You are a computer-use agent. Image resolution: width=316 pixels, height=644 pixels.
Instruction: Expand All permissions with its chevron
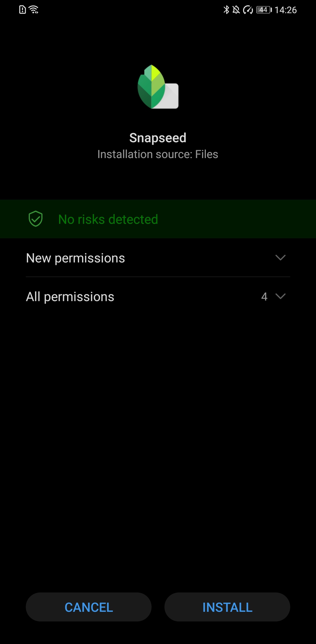pos(280,296)
